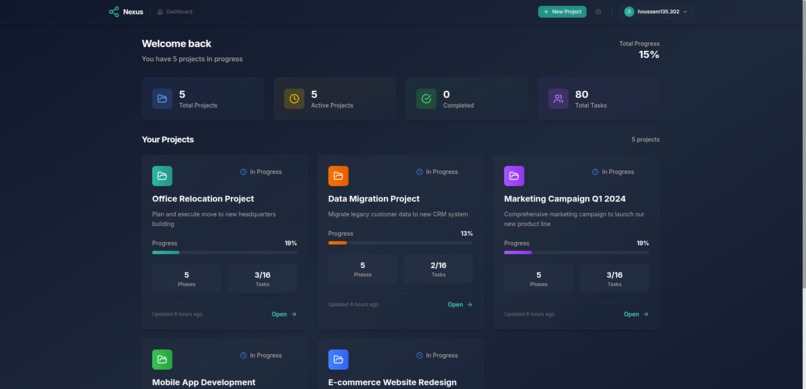Click the Marketing Campaign Q1 2024 title
806x389 pixels.
[x=565, y=199]
